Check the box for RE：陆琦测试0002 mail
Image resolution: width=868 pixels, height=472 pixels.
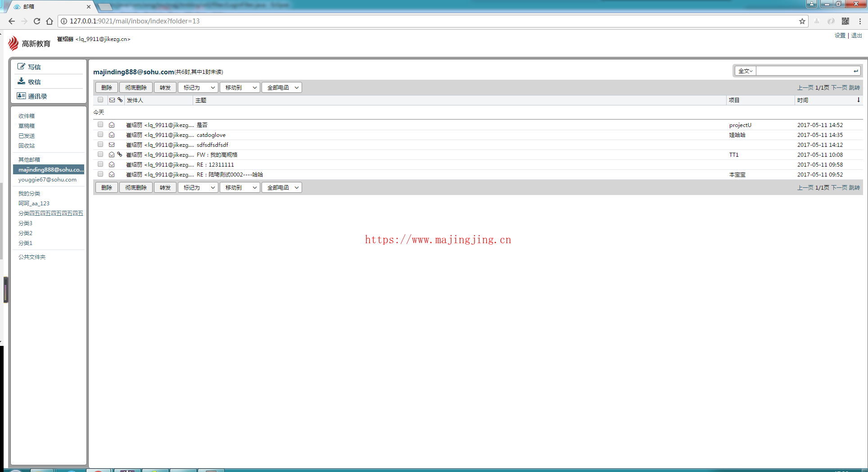pos(100,174)
